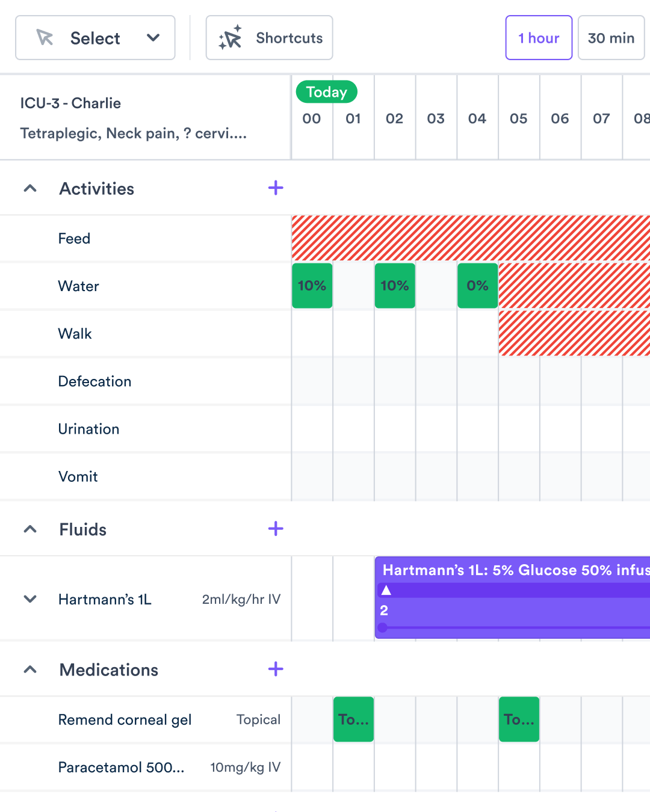Click the Paracetamol 500... medication name
Viewport: 650px width, 812px height.
[121, 767]
